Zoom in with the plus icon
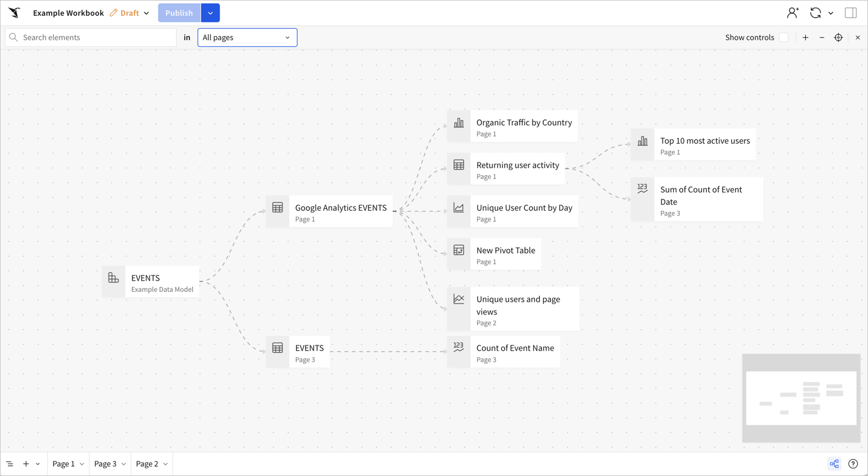868x476 pixels. 806,38
